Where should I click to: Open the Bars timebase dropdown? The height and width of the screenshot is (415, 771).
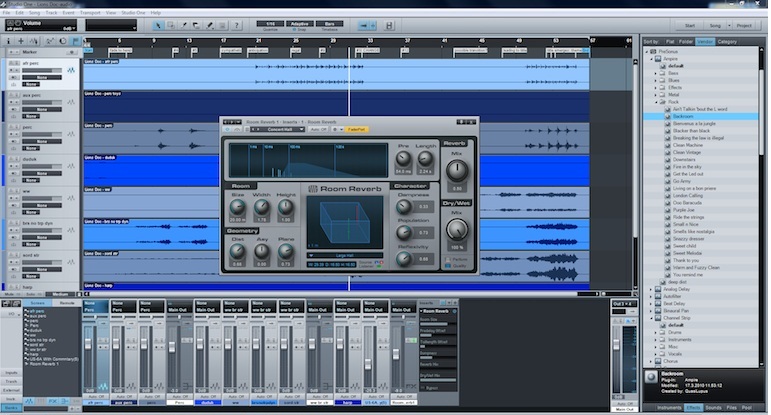click(329, 24)
